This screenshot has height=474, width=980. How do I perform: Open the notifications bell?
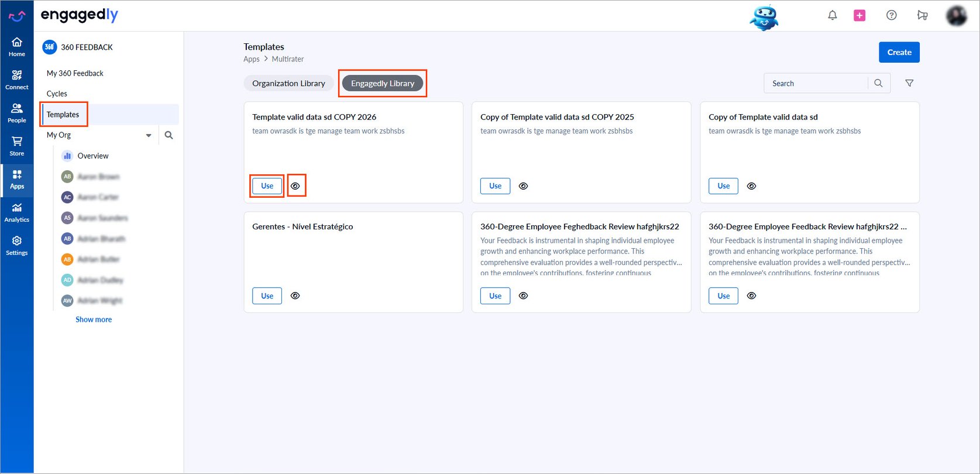click(x=832, y=16)
